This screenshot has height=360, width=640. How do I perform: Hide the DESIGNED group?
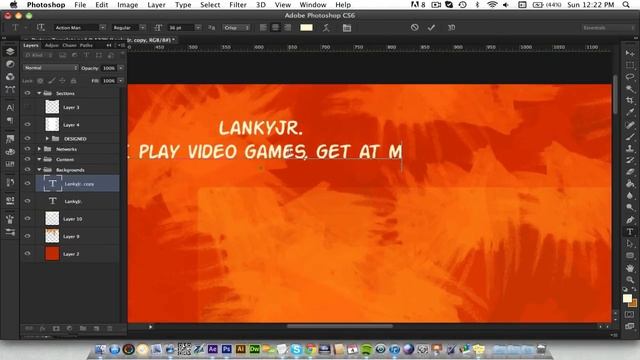[x=27, y=138]
